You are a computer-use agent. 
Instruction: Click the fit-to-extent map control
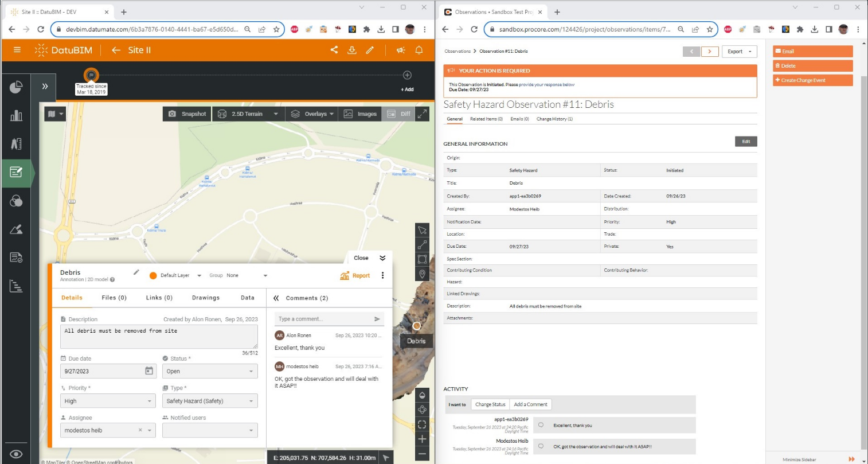[x=422, y=424]
